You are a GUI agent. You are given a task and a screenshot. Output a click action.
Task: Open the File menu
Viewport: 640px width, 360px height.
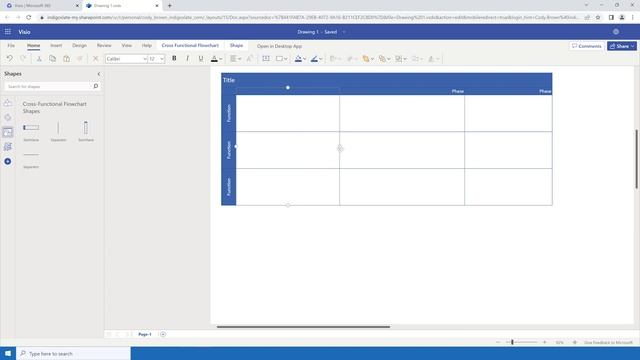(11, 46)
